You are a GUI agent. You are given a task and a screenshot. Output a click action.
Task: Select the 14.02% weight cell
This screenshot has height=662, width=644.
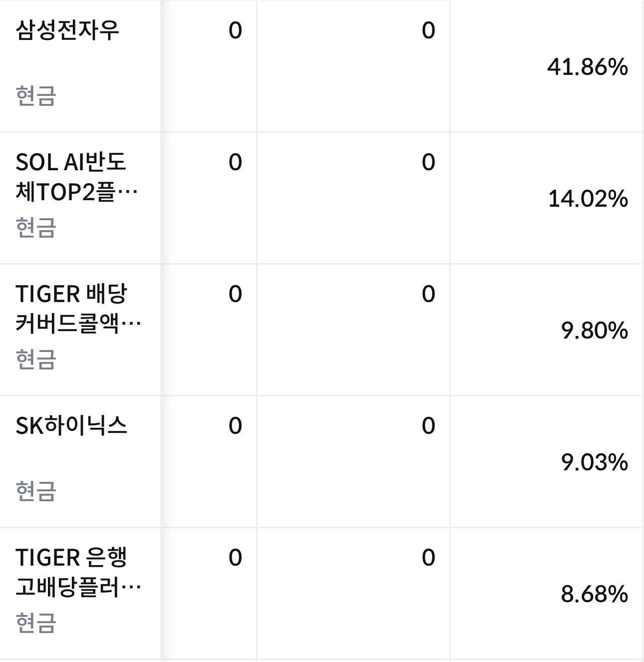588,198
